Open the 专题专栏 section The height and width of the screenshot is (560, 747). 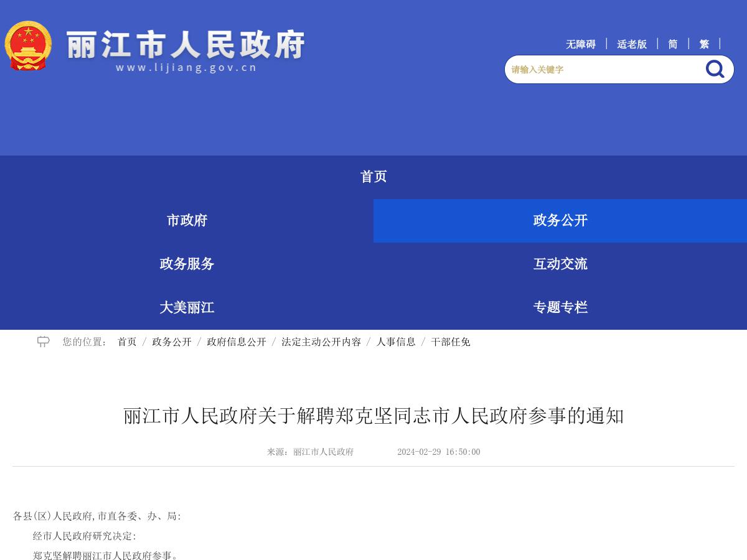(x=560, y=307)
